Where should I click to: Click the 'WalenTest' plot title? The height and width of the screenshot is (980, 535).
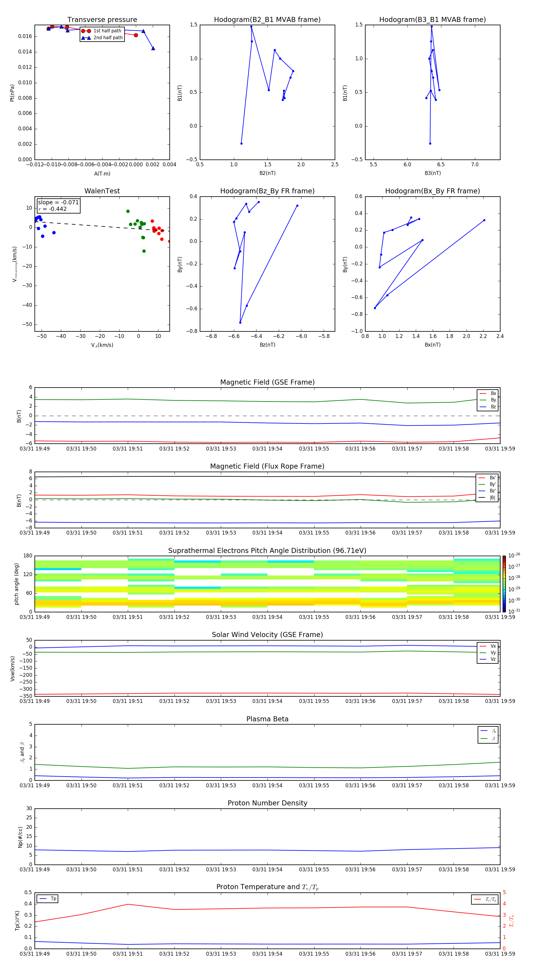(x=102, y=191)
